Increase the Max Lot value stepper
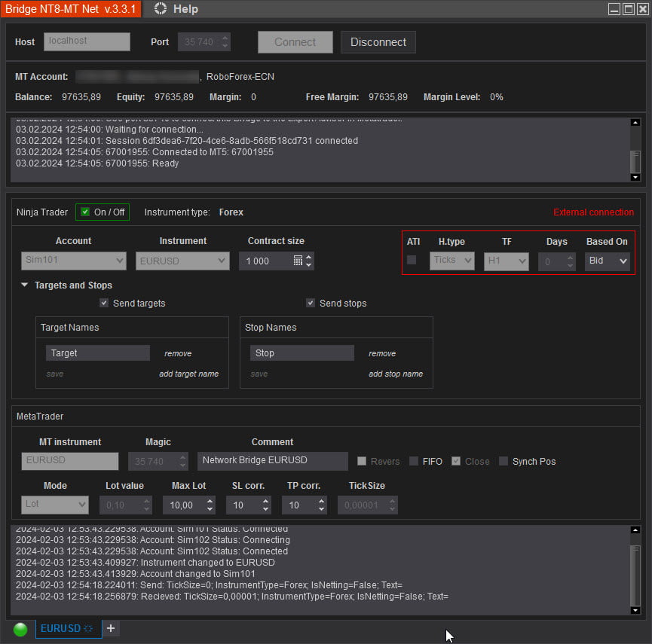Screen dimensions: 652x644 (210, 501)
